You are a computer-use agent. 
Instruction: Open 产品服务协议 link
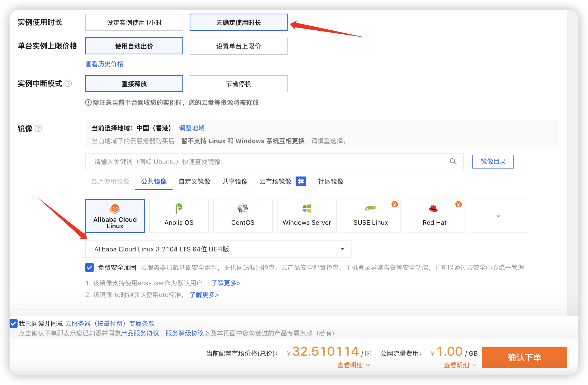tap(140, 333)
